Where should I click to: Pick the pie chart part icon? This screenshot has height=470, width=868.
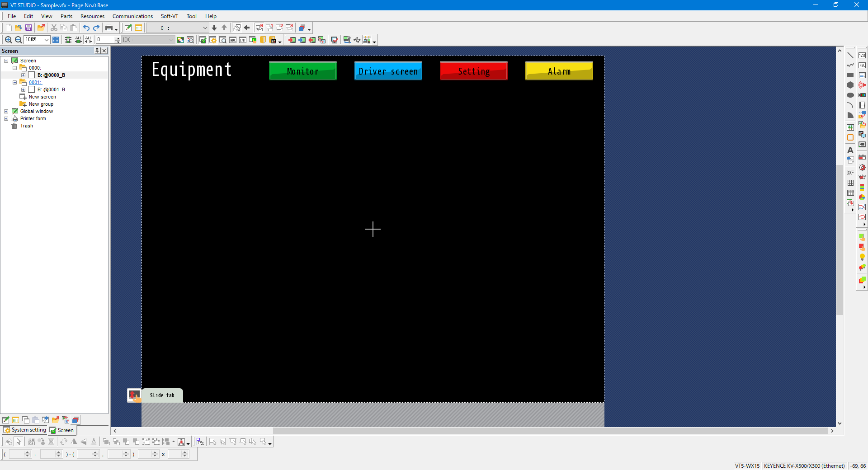862,197
